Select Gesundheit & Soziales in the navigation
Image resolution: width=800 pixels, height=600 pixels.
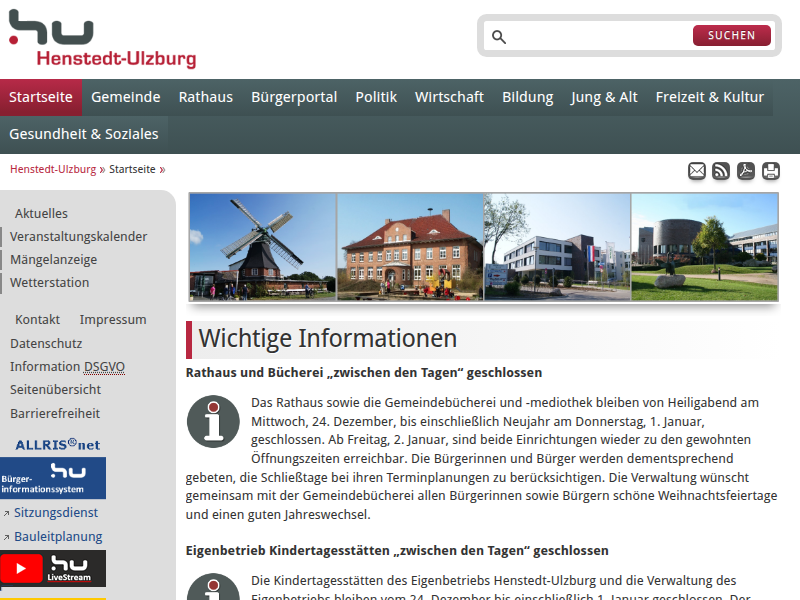coord(83,133)
